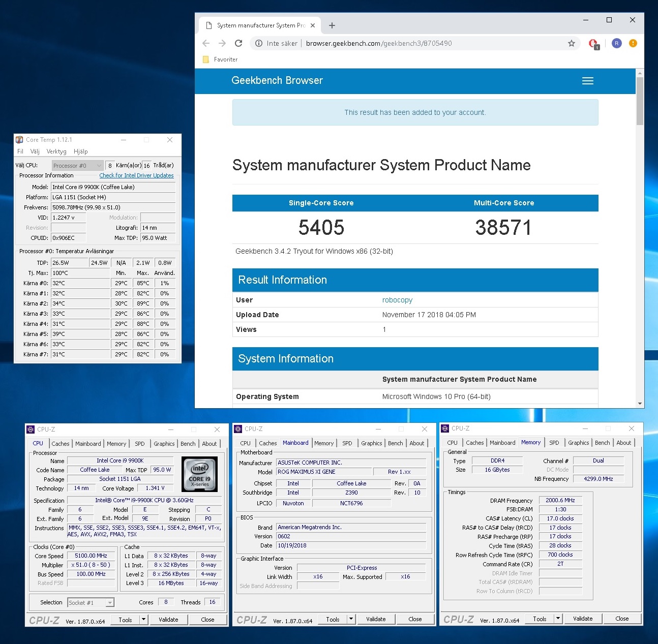Click the BIOS Version 0602 field

point(351,536)
